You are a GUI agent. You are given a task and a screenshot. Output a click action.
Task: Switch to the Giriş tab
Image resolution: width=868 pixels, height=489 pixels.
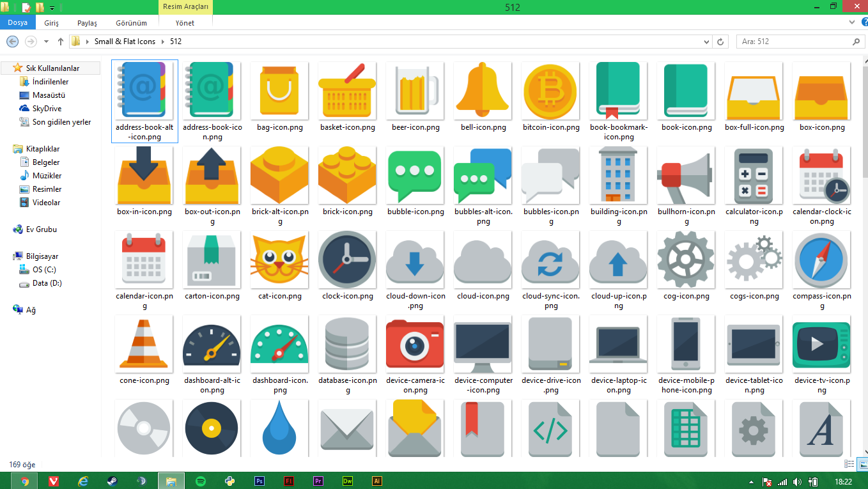(52, 23)
